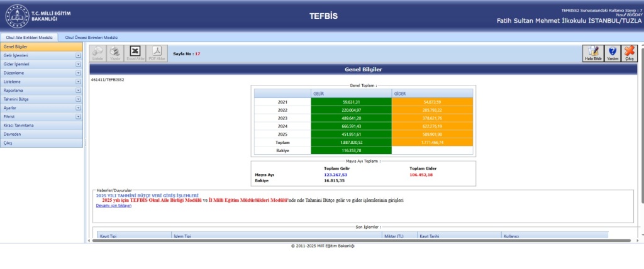Image resolution: width=644 pixels, height=269 pixels.
Task: Expand the Raporlama section arrow
Action: pos(78,91)
